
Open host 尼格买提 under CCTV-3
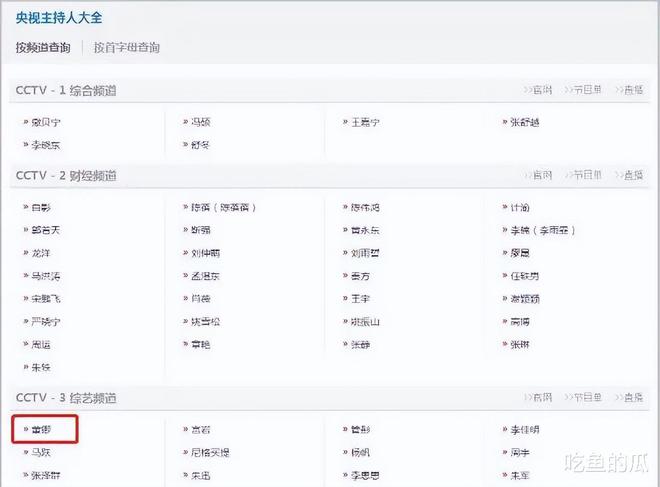pos(210,452)
